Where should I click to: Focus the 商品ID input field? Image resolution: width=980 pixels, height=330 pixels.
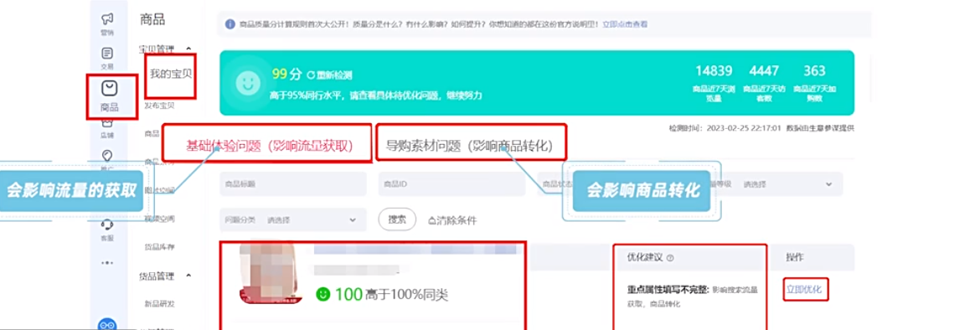451,184
